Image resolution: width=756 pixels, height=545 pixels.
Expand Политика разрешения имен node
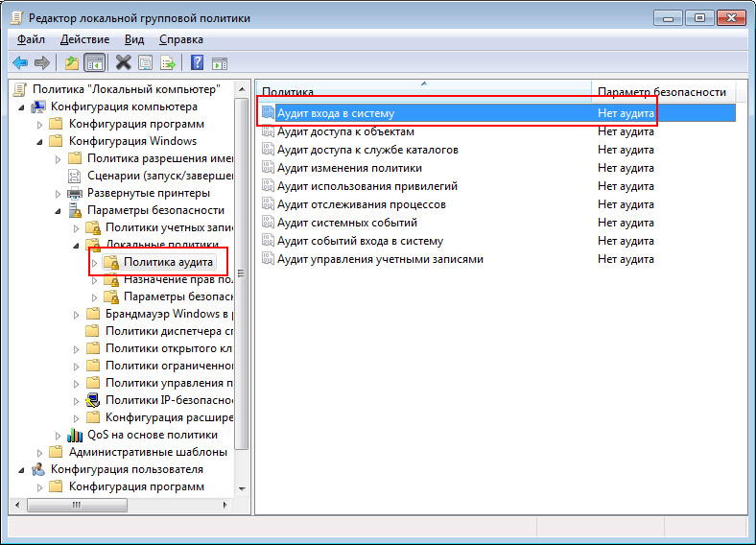click(58, 159)
